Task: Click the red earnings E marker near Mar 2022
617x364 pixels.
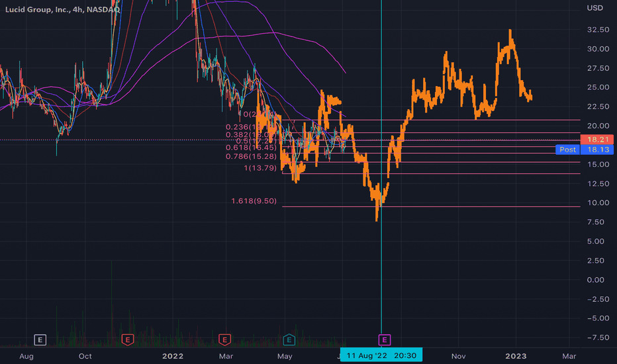Action: point(224,340)
